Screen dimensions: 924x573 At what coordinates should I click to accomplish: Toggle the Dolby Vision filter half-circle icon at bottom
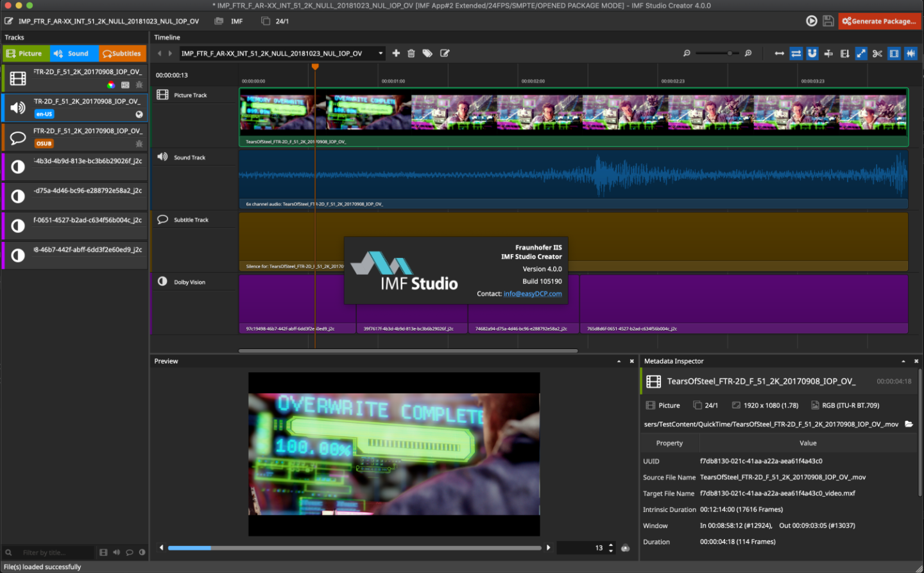pos(142,552)
